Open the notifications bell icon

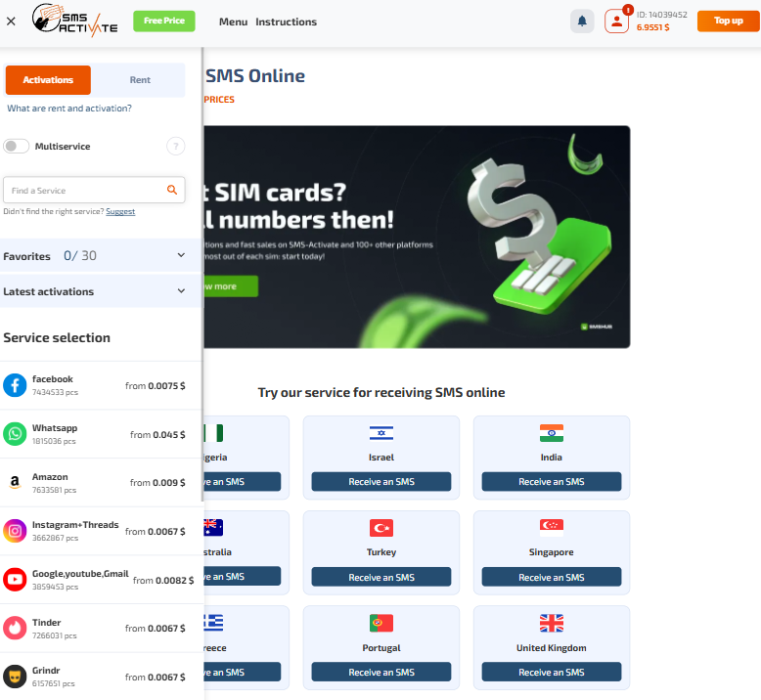(x=582, y=22)
